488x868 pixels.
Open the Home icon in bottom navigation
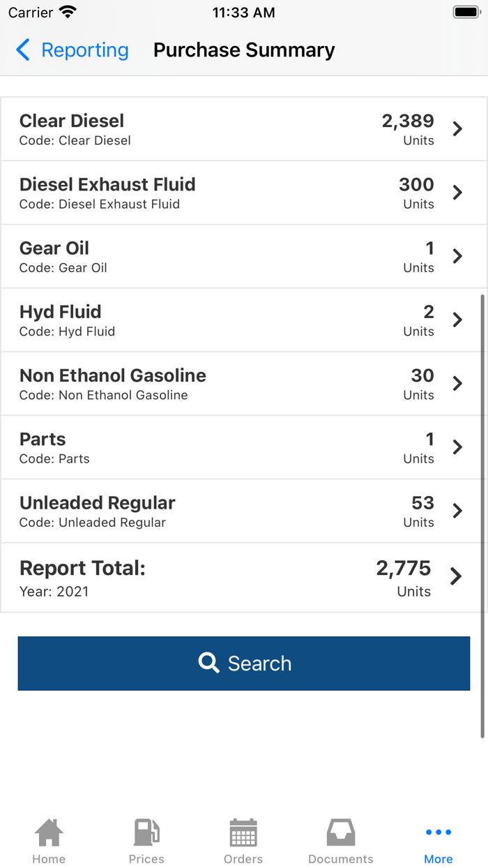pos(48,832)
